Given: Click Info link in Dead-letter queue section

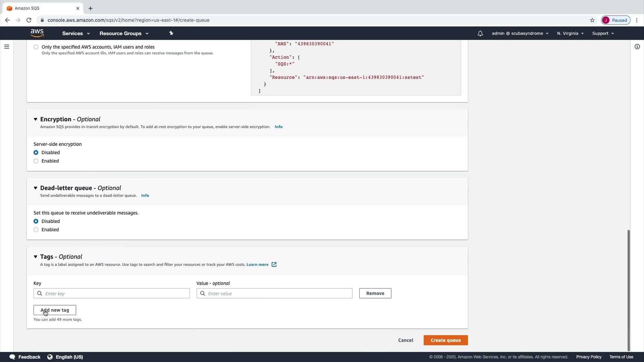Looking at the screenshot, I should click(x=145, y=195).
